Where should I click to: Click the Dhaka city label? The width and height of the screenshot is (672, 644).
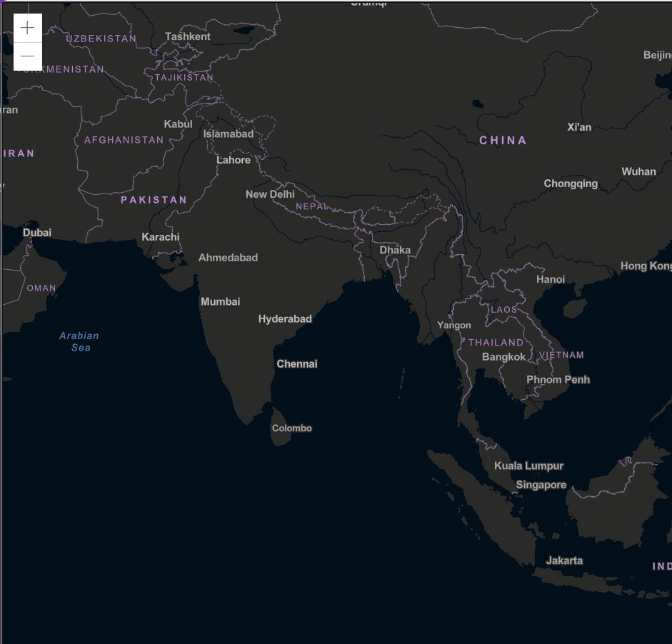point(395,250)
